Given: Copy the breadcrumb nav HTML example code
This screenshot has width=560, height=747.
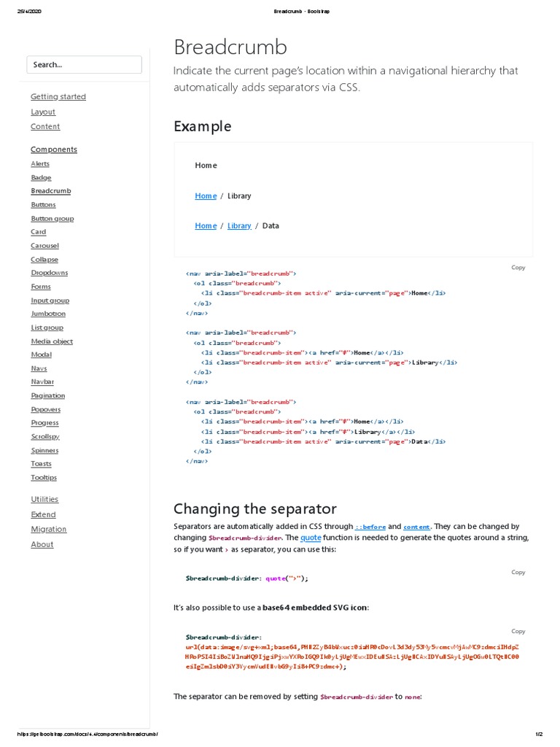Looking at the screenshot, I should coord(518,268).
